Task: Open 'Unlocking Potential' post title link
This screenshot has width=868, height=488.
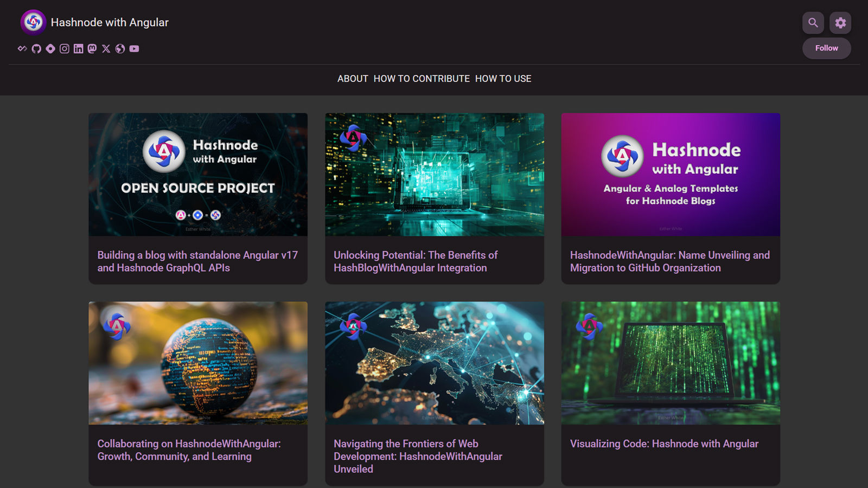Action: coord(416,261)
